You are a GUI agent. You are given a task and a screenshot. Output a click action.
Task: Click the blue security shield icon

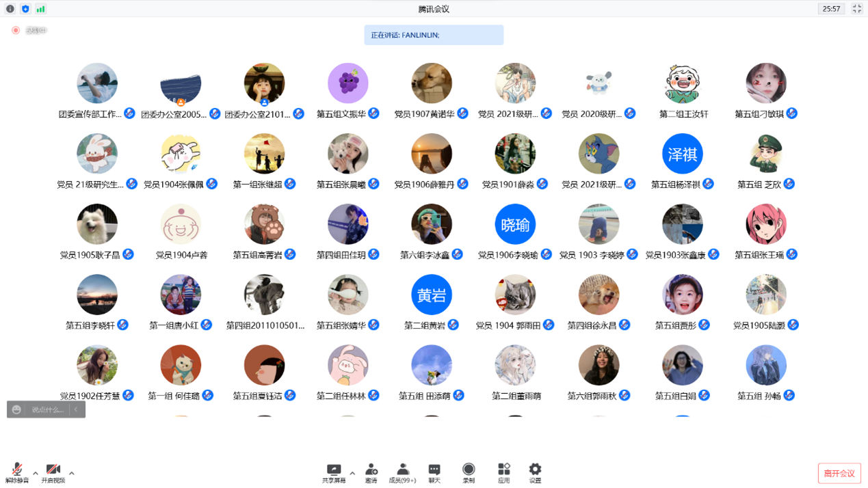tap(25, 9)
